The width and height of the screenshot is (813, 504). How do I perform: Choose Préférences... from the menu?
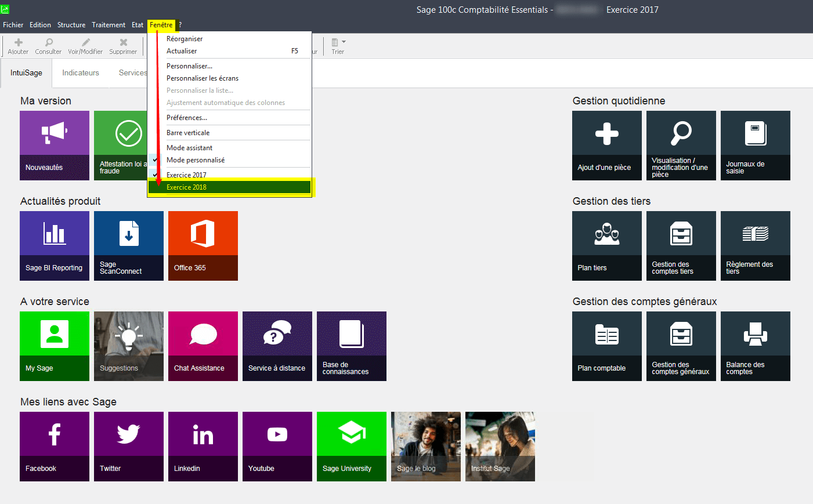point(187,118)
